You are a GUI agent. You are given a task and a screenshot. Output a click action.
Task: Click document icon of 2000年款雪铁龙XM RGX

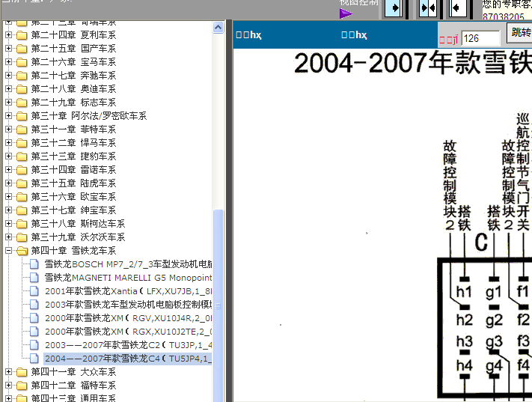coord(34,332)
